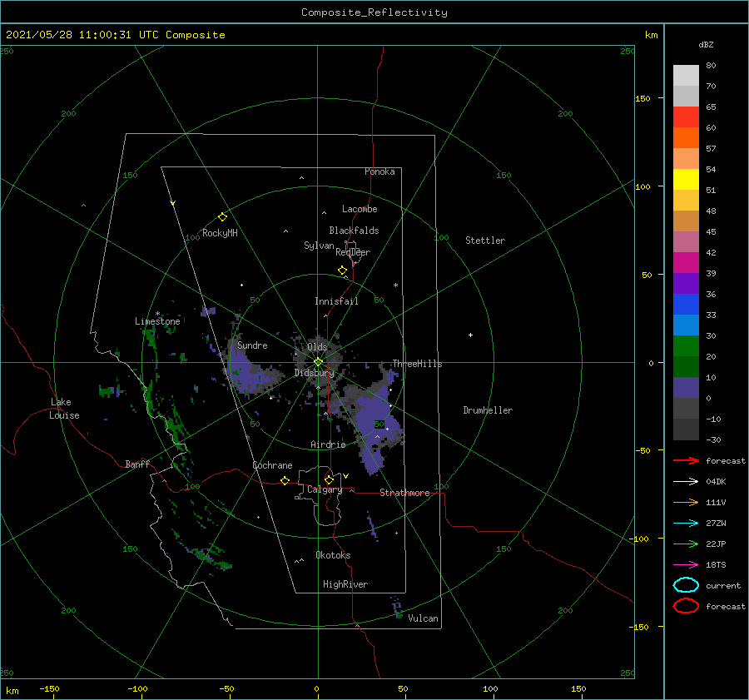The image size is (749, 700).
Task: Click the RockyMH label
Action: pyautogui.click(x=220, y=233)
